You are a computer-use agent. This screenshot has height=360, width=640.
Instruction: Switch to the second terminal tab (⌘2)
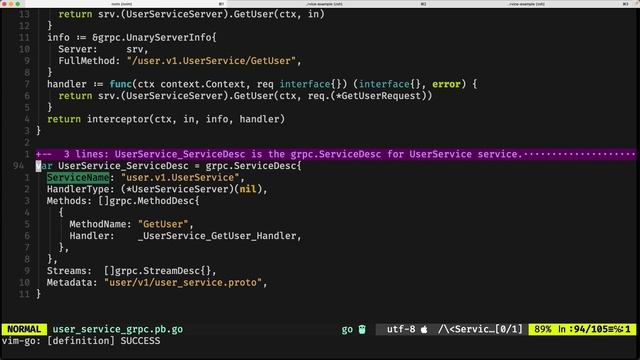(x=324, y=4)
